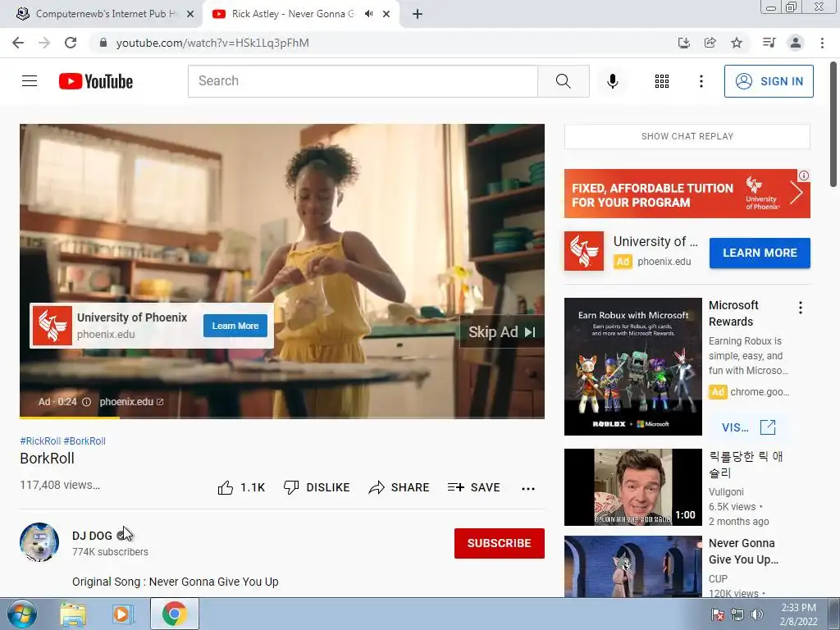Open YouTube apps grid icon
Viewport: 840px width, 630px height.
tap(662, 81)
